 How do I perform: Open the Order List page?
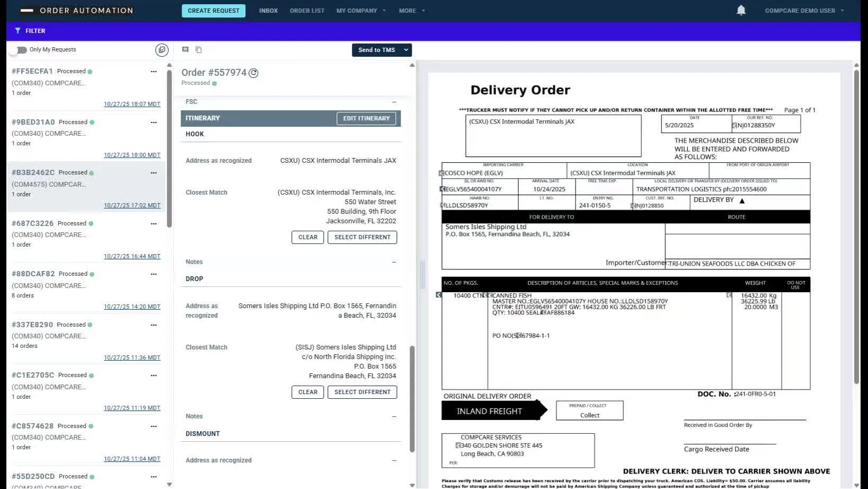(307, 11)
